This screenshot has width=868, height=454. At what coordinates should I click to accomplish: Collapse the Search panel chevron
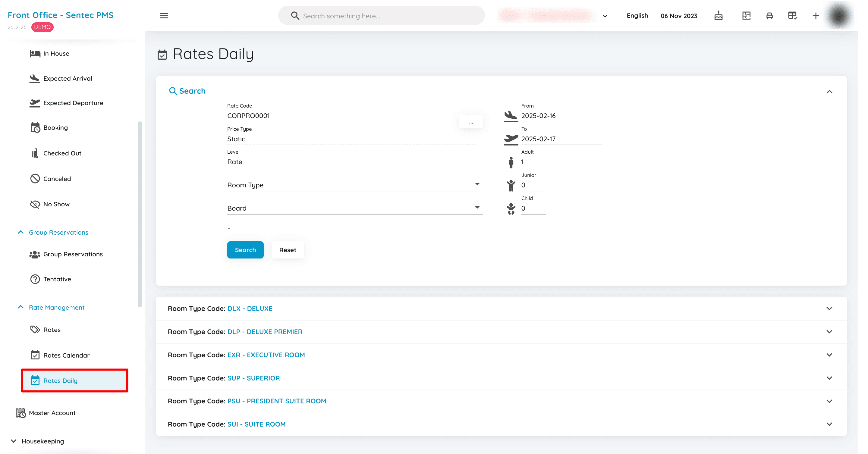click(829, 92)
